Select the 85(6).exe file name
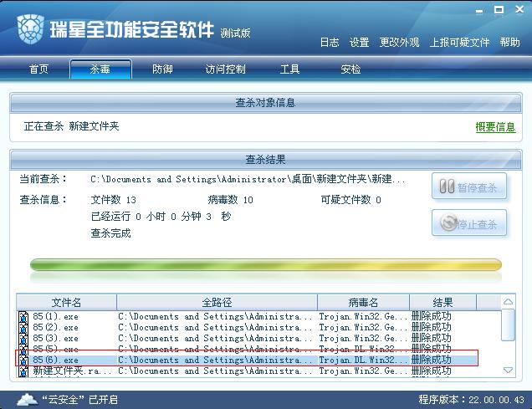Screen dimensions: 532x409 pyautogui.click(x=56, y=360)
